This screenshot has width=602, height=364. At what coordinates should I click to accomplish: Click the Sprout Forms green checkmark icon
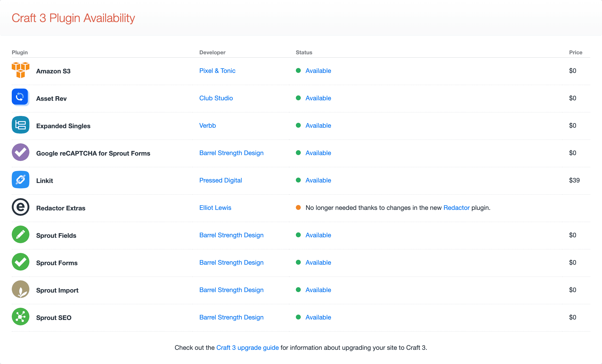pyautogui.click(x=21, y=262)
